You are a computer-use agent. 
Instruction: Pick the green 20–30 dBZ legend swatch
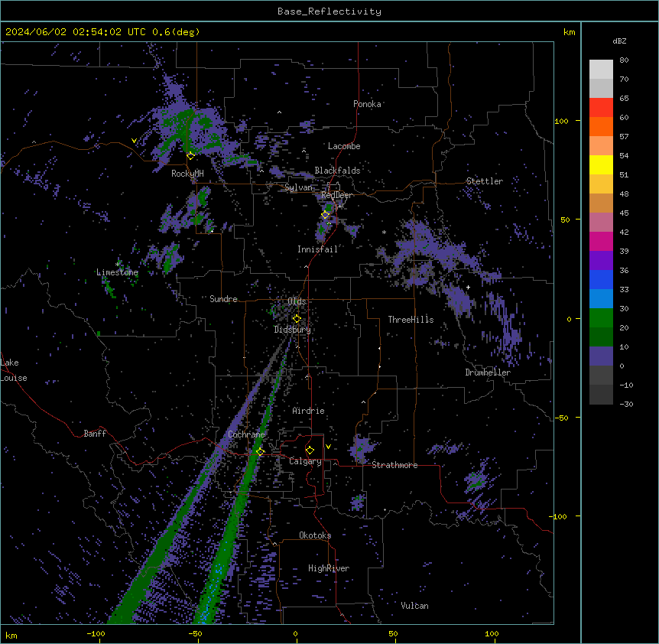click(601, 318)
